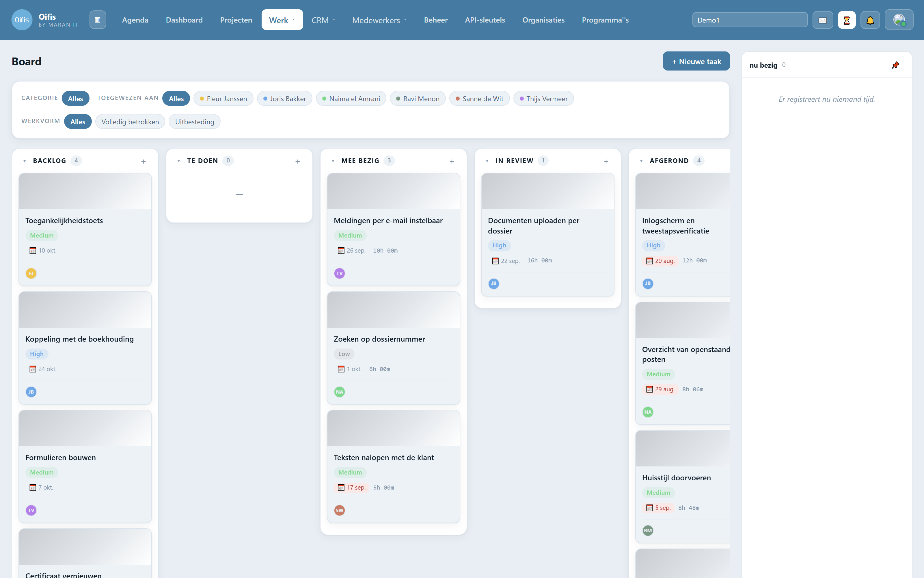The height and width of the screenshot is (578, 924).
Task: Click SW avatar on Teksten nalopen card
Action: [x=340, y=510]
